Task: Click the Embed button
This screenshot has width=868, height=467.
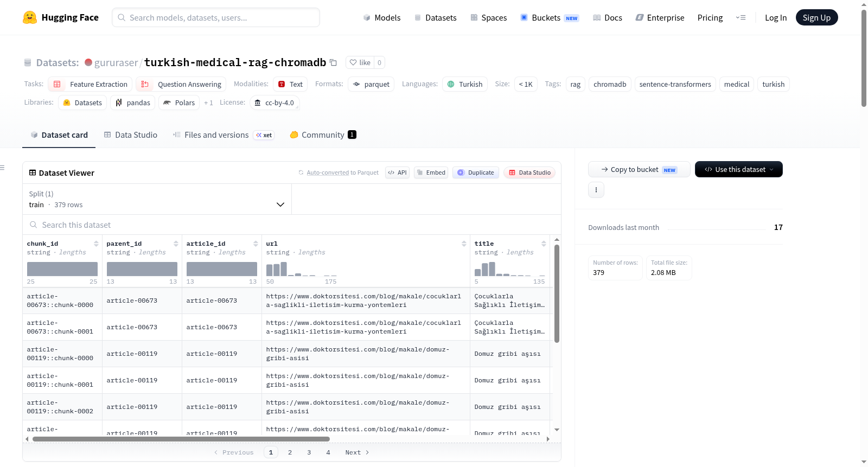Action: 431,172
